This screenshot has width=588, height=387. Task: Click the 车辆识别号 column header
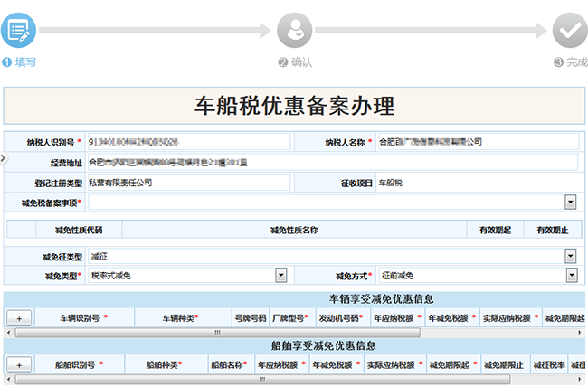coord(84,317)
